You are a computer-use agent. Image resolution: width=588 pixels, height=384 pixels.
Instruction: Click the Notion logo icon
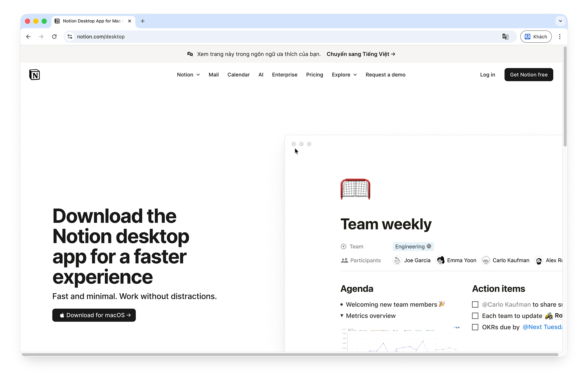pyautogui.click(x=34, y=75)
